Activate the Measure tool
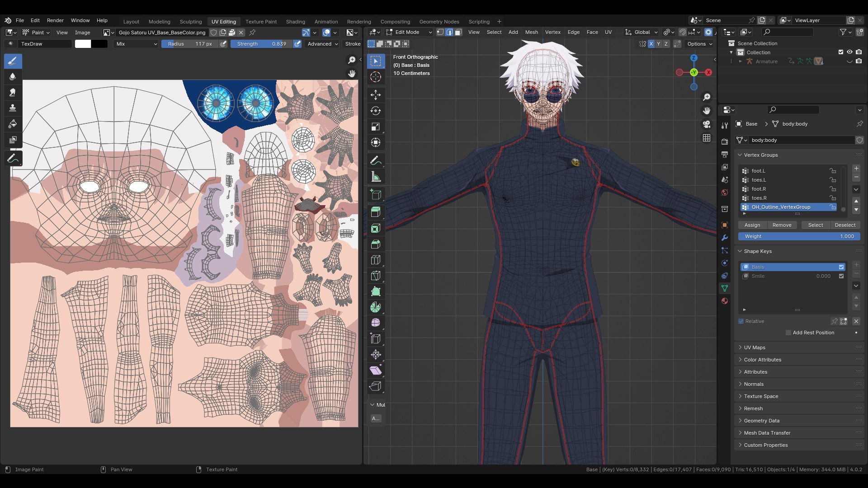 [x=376, y=177]
